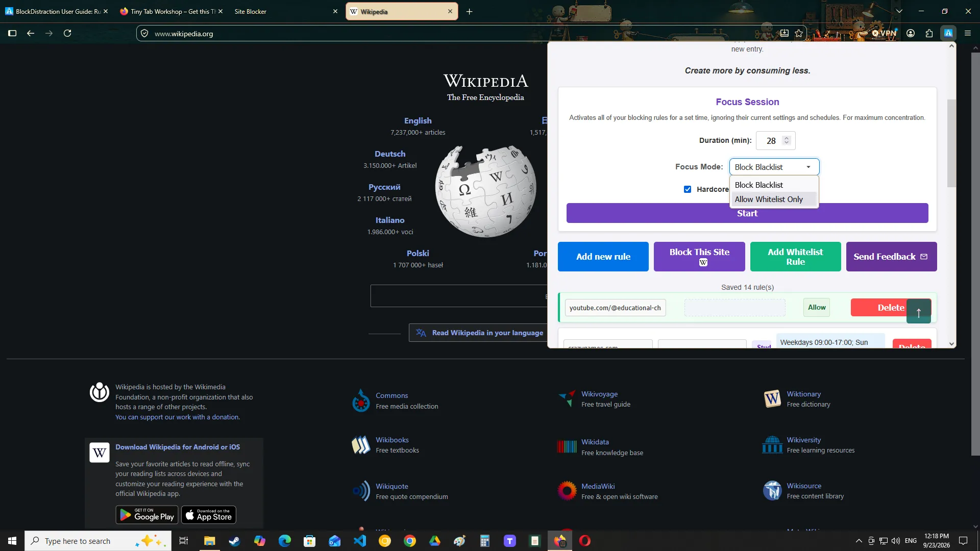Click Block This Site button
This screenshot has width=980, height=551.
[x=699, y=257]
